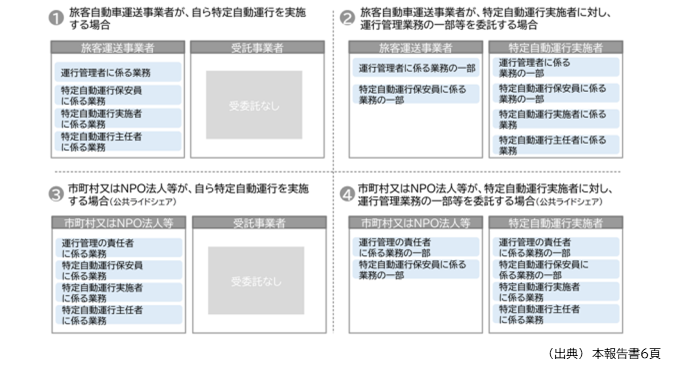
Task: Select 特定自動運行保安員に係る業務の一部 under 旅客運送事業者, case 2
Action: [416, 94]
